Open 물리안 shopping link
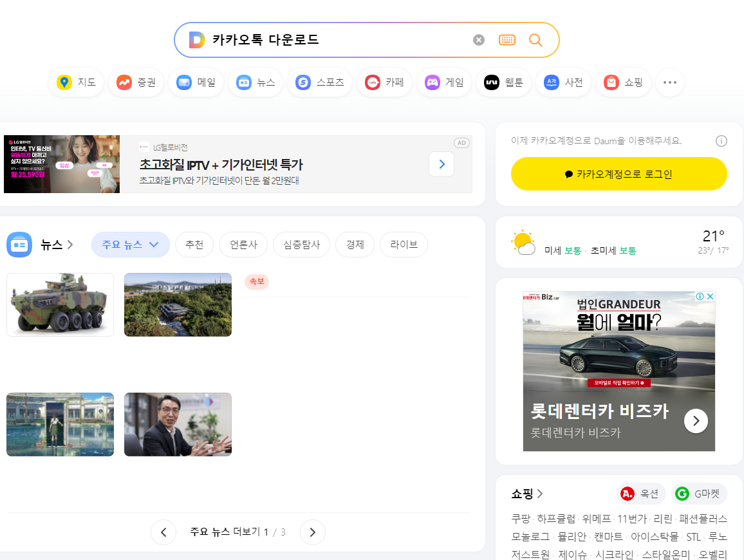The width and height of the screenshot is (744, 560). 572,537
